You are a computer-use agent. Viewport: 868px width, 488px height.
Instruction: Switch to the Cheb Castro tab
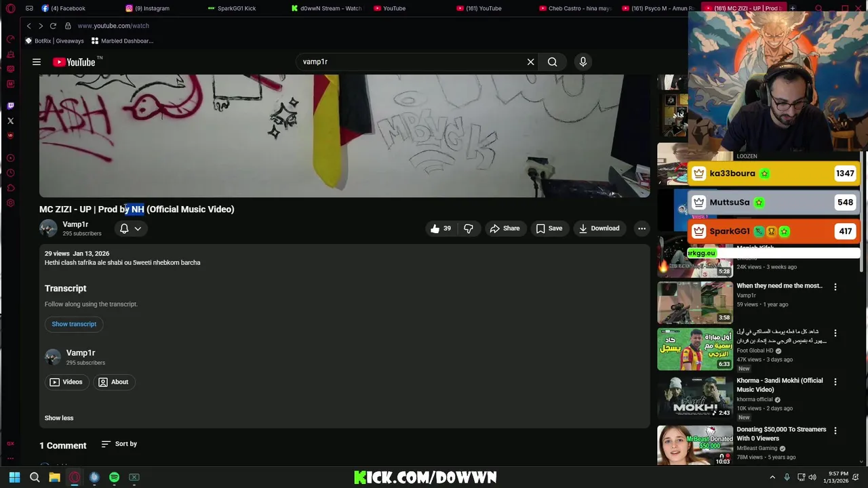pos(576,8)
